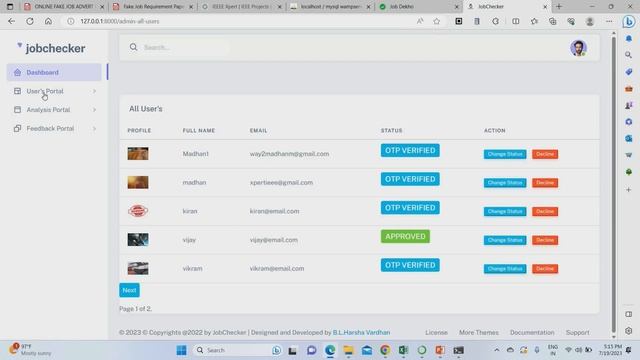Open License footer link
The image size is (640, 360).
coord(436,333)
